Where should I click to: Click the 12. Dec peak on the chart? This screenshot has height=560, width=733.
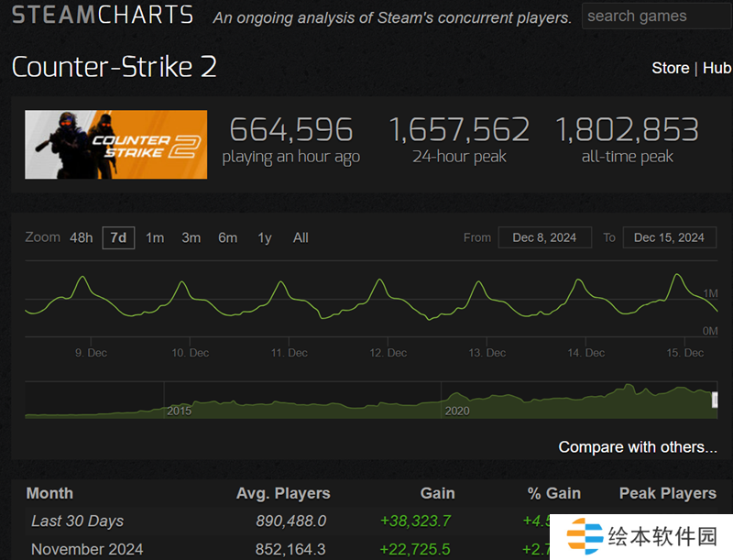point(377,280)
